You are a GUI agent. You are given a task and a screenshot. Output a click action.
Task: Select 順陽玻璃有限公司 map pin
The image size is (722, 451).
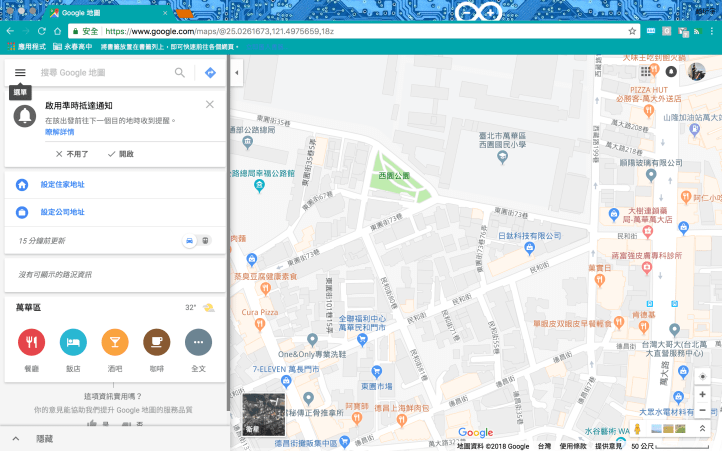651,175
